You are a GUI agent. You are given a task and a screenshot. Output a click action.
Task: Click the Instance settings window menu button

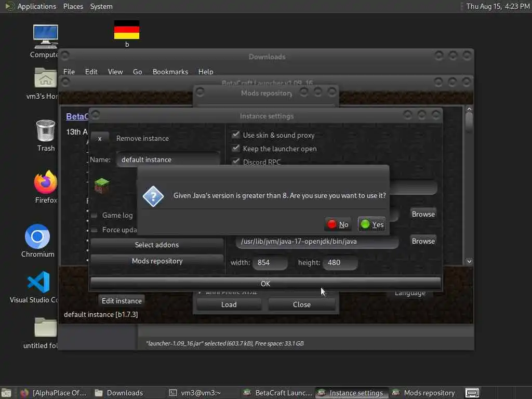click(x=96, y=115)
